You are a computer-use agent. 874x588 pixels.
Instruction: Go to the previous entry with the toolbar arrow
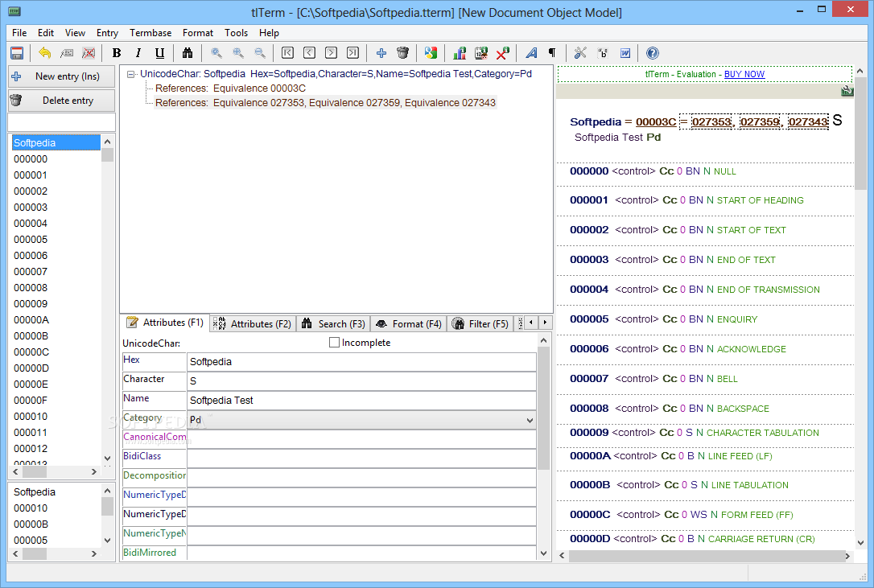(x=309, y=53)
